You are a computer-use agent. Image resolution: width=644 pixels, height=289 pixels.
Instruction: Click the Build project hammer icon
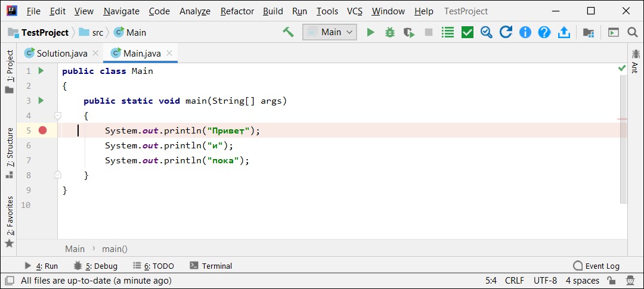tap(288, 32)
